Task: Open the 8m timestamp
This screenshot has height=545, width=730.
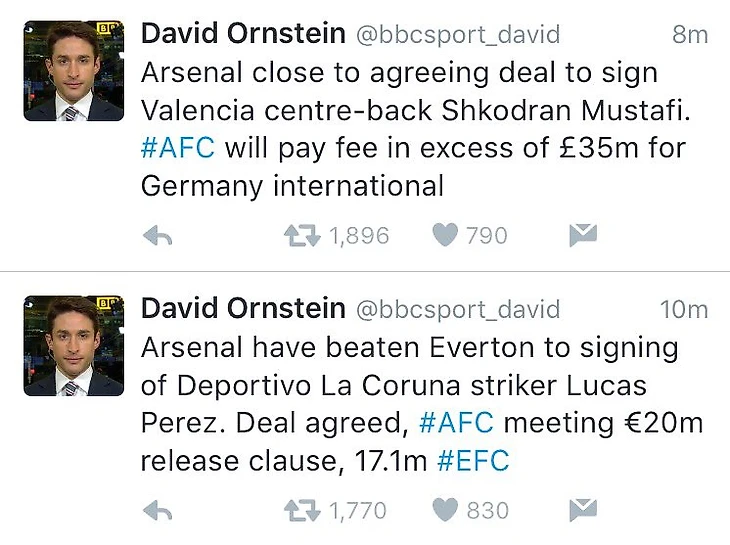Action: click(x=689, y=35)
